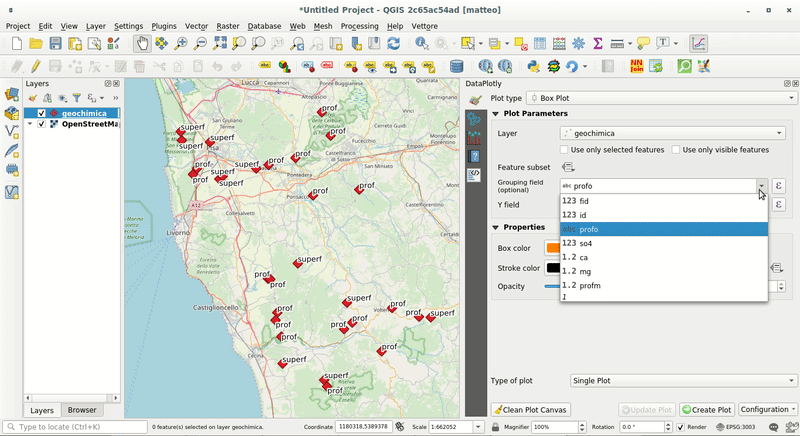Open the Processing menu
The height and width of the screenshot is (436, 800).
(359, 26)
